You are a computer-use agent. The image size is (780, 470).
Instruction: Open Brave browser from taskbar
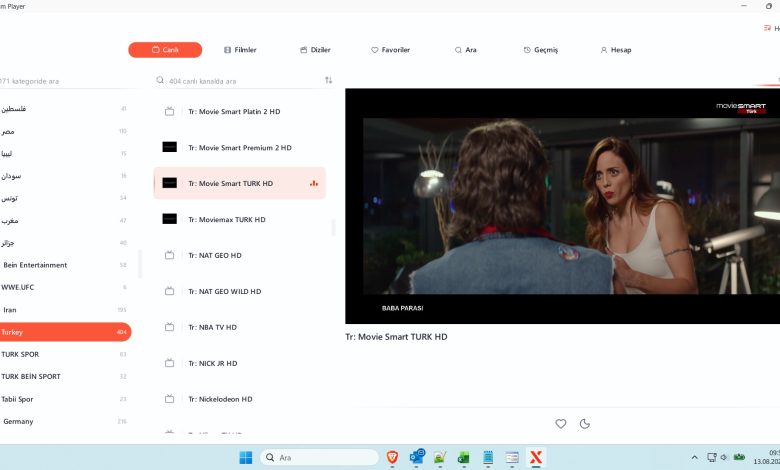point(392,457)
